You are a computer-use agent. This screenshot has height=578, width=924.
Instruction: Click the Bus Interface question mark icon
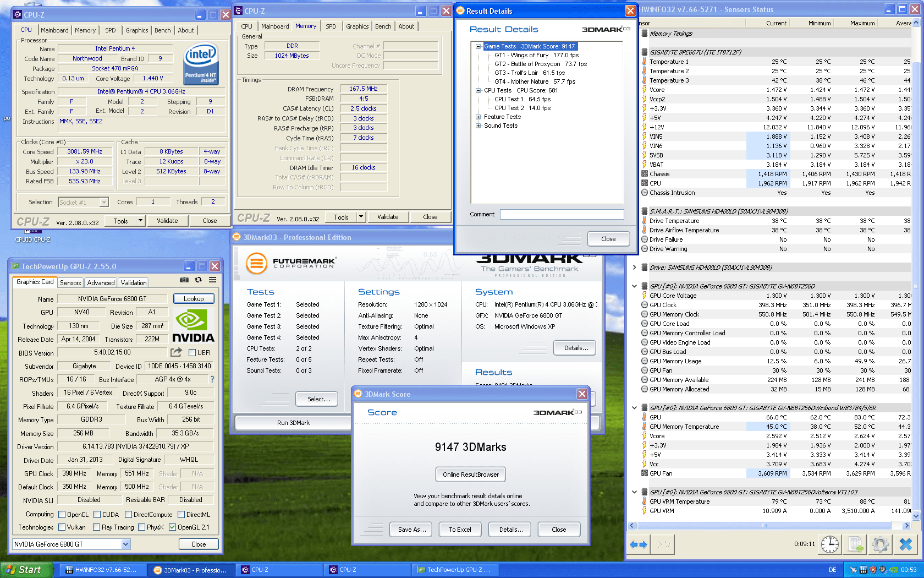(212, 379)
